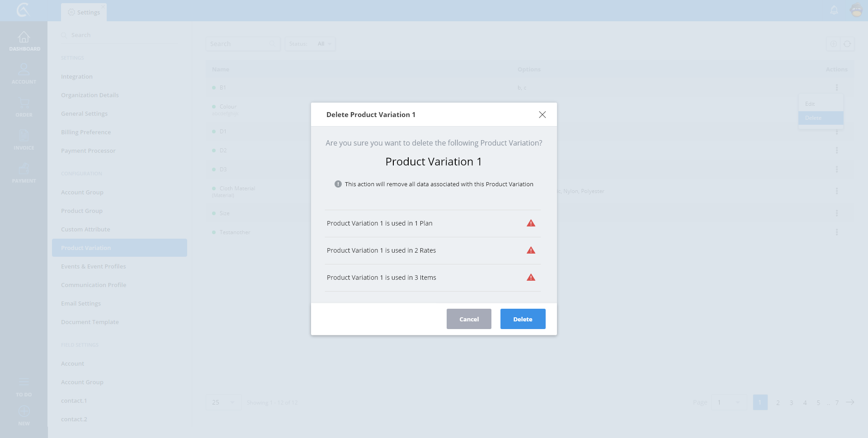Click the To Do sidebar icon
This screenshot has width=868, height=438.
(24, 382)
